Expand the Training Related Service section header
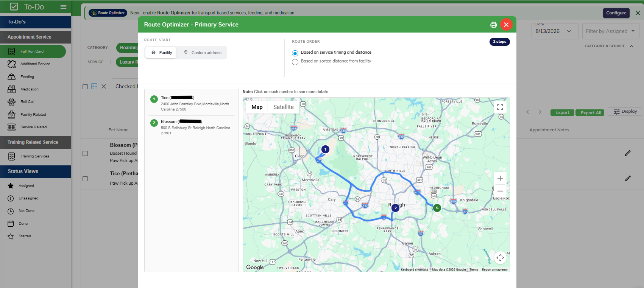The height and width of the screenshot is (288, 644). 36,142
